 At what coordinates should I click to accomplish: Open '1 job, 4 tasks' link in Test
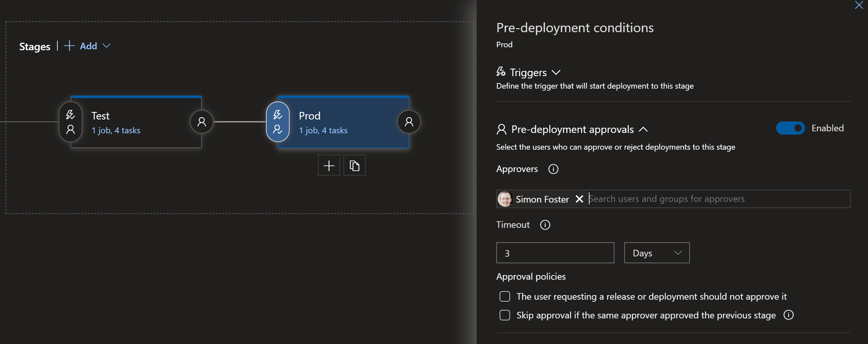116,131
